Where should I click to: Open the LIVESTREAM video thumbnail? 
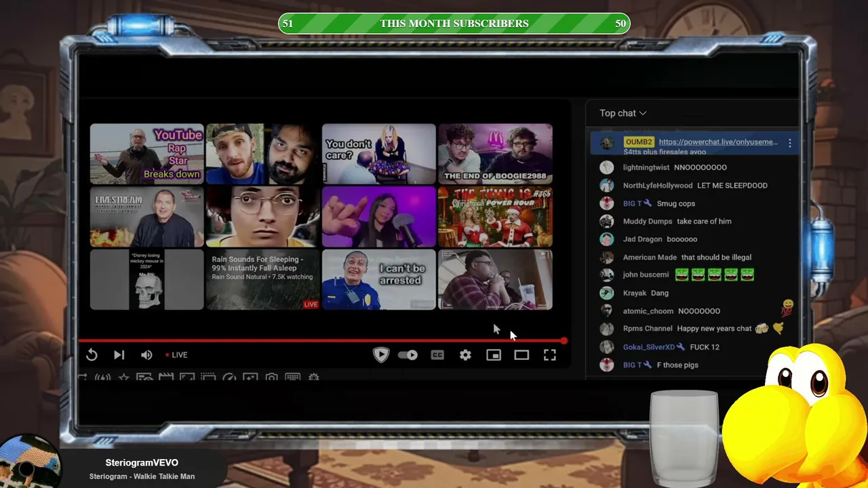click(x=146, y=217)
